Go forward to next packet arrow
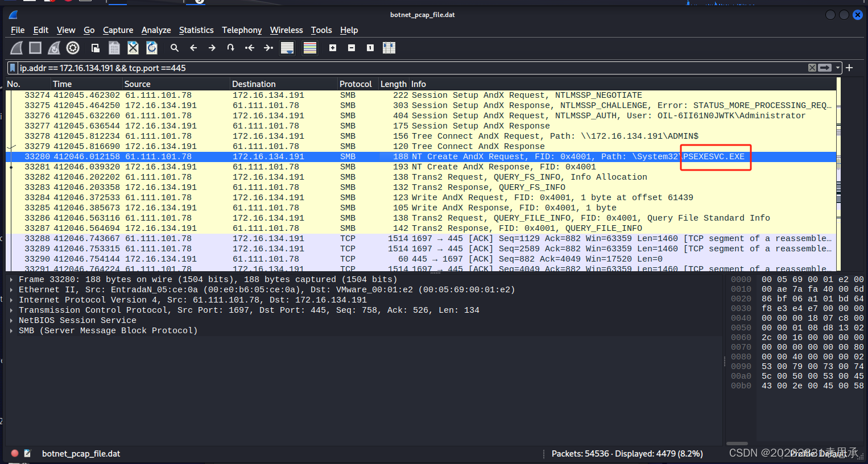 [x=212, y=48]
